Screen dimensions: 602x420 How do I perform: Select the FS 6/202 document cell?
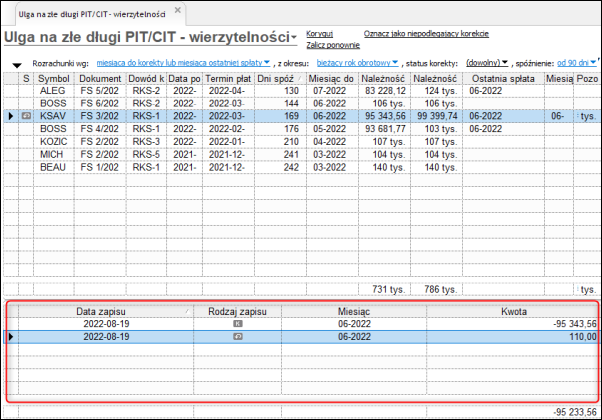click(x=99, y=104)
